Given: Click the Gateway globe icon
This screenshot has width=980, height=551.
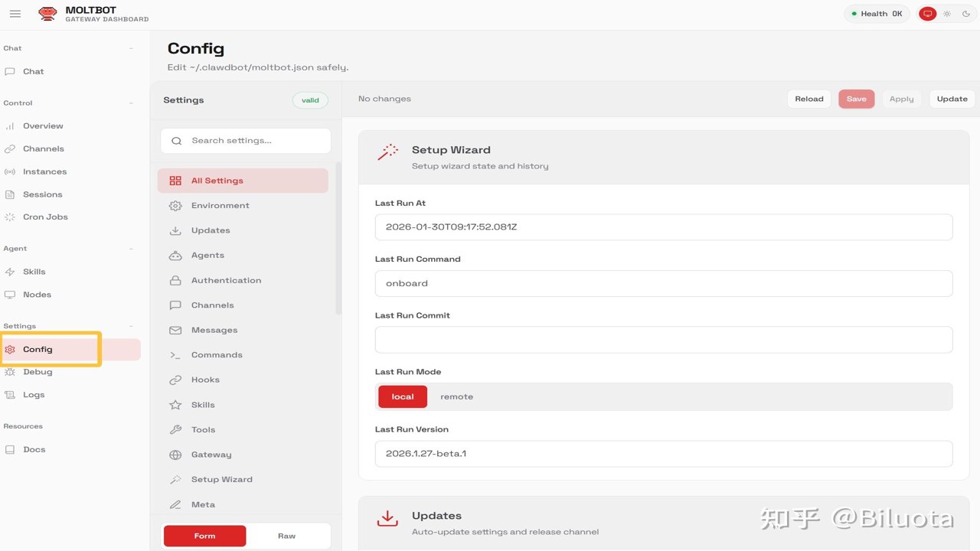Looking at the screenshot, I should click(x=175, y=455).
